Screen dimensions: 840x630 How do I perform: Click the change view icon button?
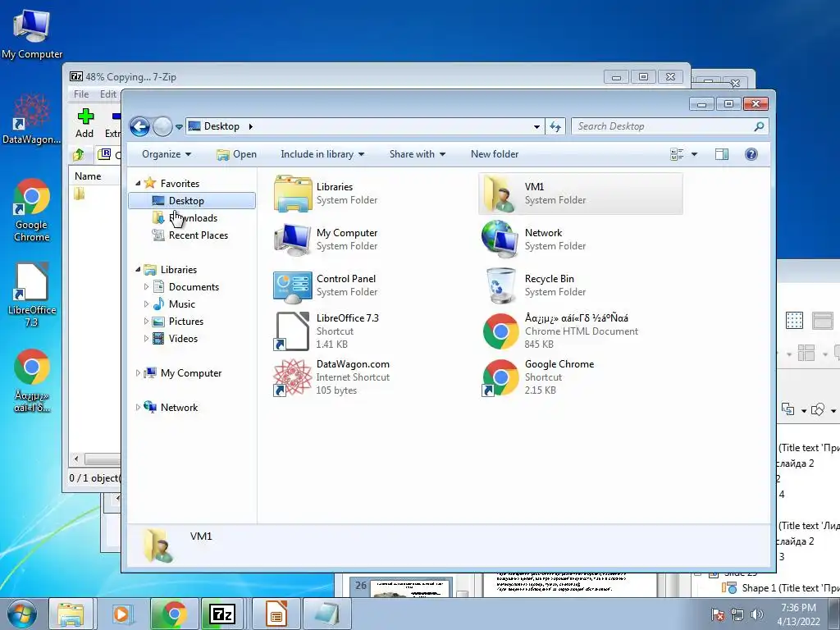(677, 154)
